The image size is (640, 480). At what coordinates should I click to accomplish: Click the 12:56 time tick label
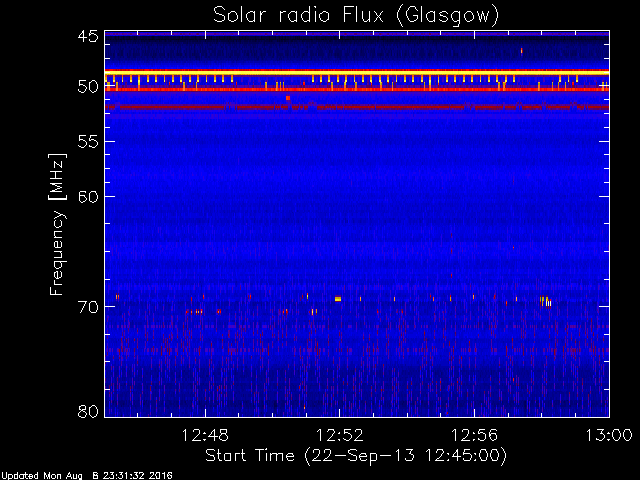pyautogui.click(x=474, y=435)
